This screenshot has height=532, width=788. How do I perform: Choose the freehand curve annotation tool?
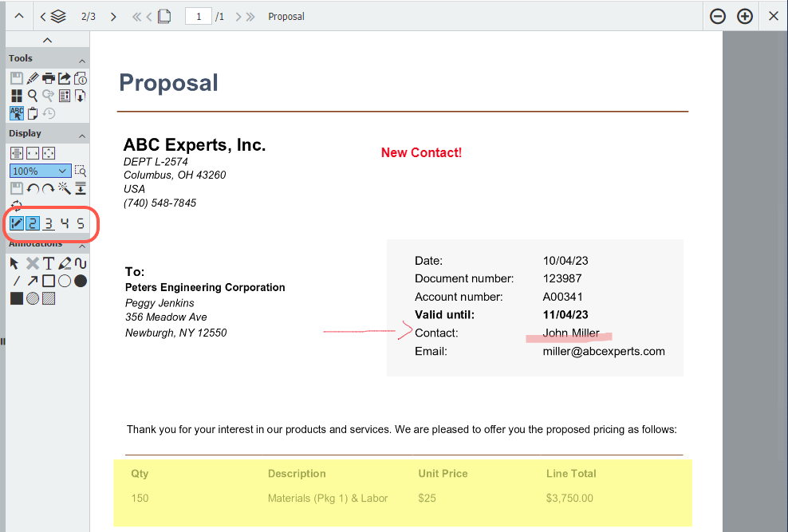tap(81, 263)
